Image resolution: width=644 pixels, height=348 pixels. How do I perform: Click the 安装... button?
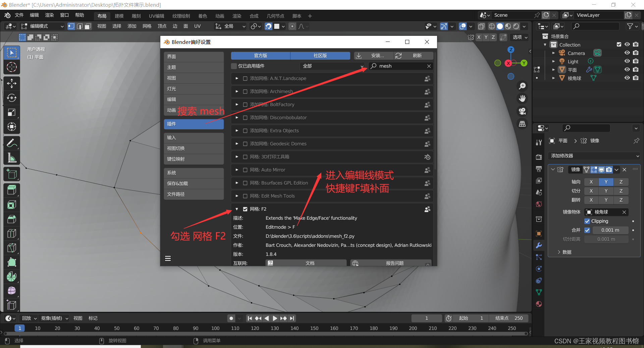(x=373, y=56)
